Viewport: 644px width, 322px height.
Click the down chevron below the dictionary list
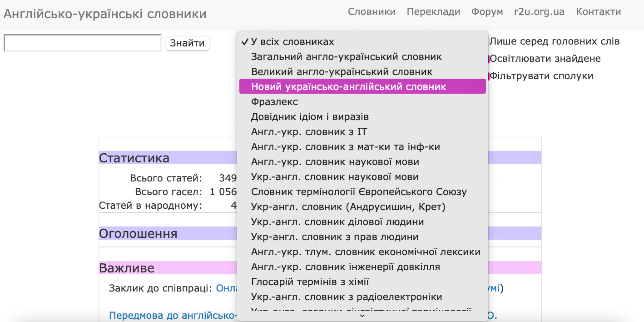[362, 315]
